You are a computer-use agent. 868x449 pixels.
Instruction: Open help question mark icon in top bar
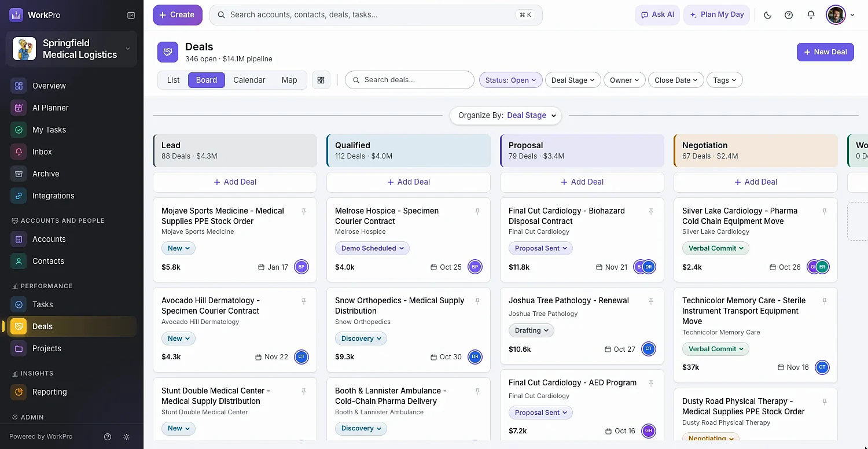pyautogui.click(x=789, y=15)
